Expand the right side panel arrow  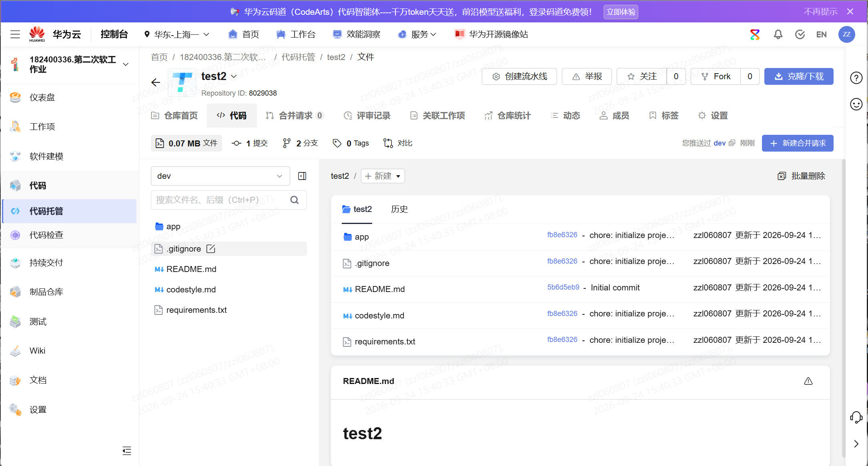coord(856,444)
